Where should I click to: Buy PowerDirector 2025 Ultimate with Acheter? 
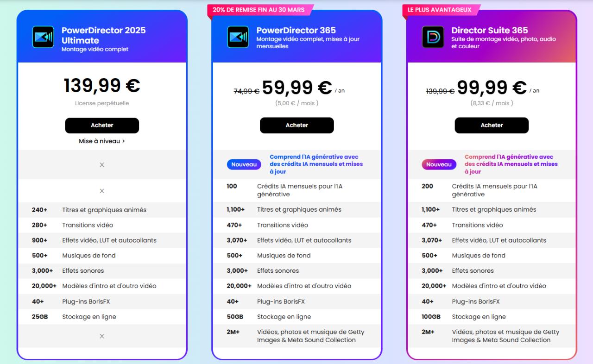point(102,126)
